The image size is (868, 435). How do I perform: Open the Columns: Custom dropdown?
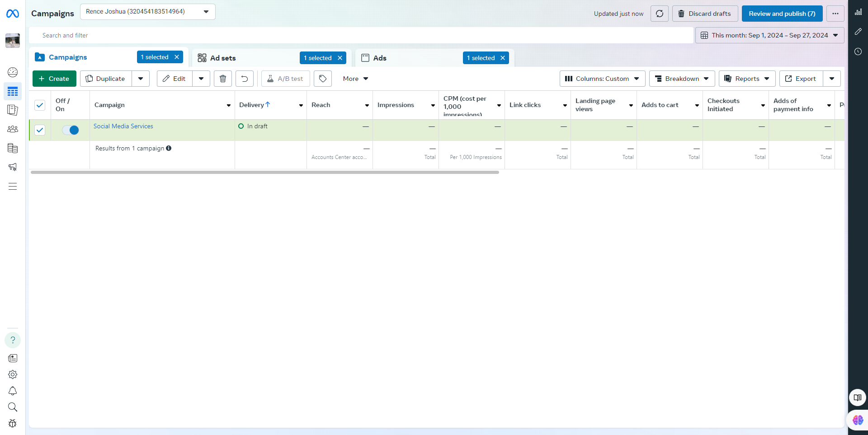click(602, 79)
